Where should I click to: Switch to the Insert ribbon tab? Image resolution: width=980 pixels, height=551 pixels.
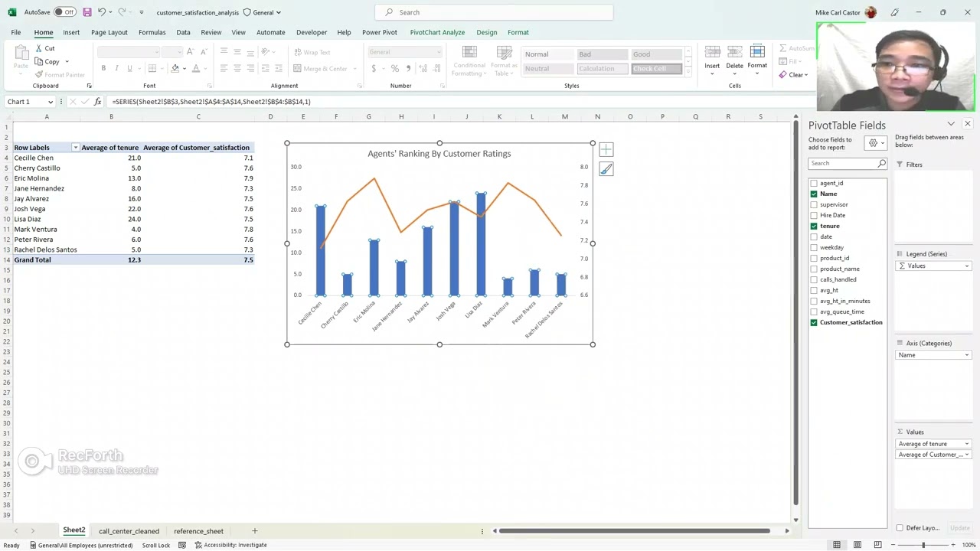coord(71,32)
